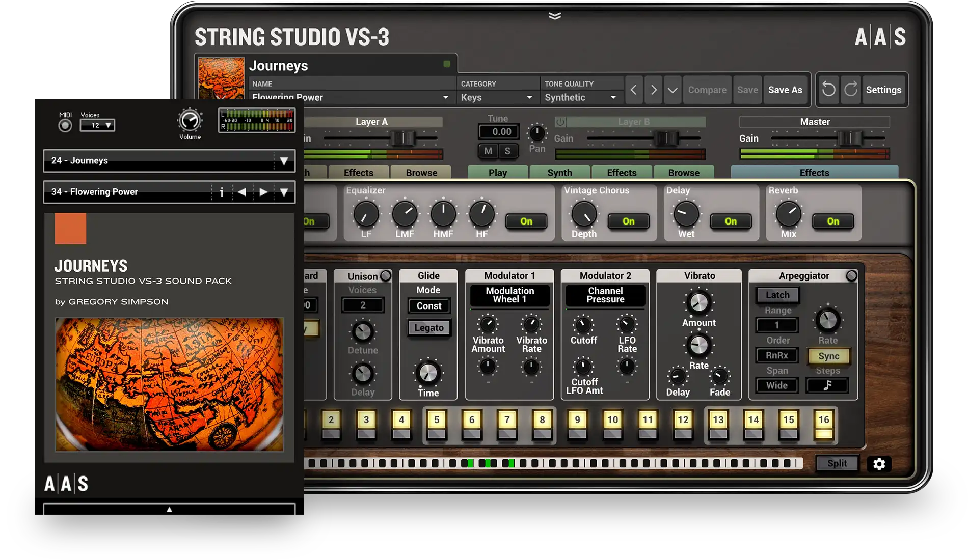Click the info icon beside Flowering Power
This screenshot has width=968, height=560.
221,192
